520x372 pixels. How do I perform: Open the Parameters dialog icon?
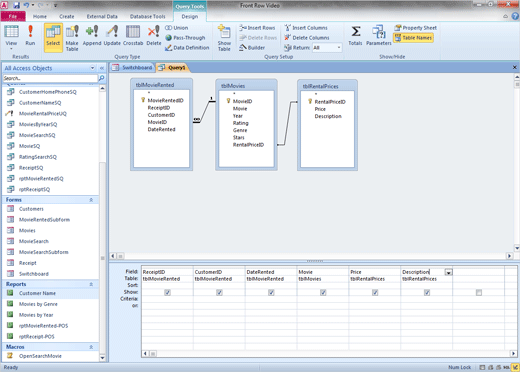coord(379,36)
